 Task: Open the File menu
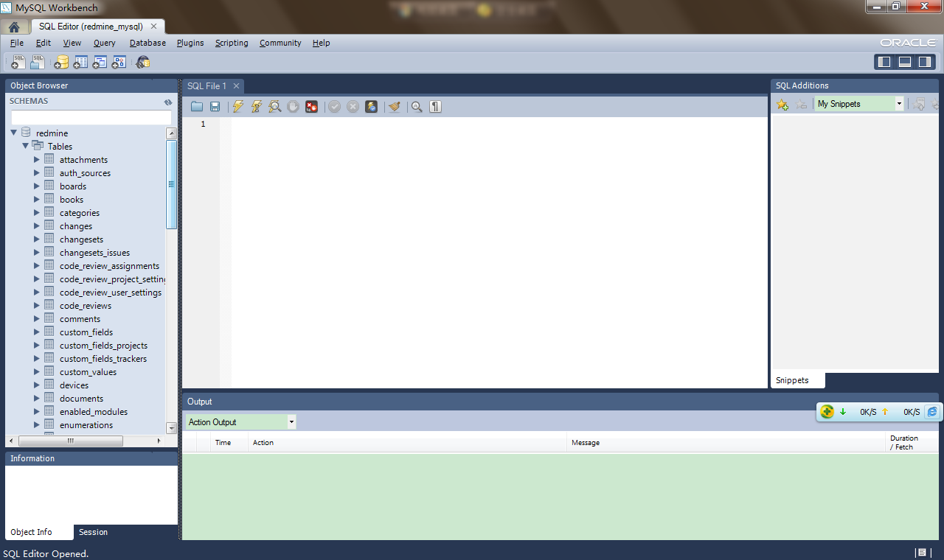tap(17, 43)
